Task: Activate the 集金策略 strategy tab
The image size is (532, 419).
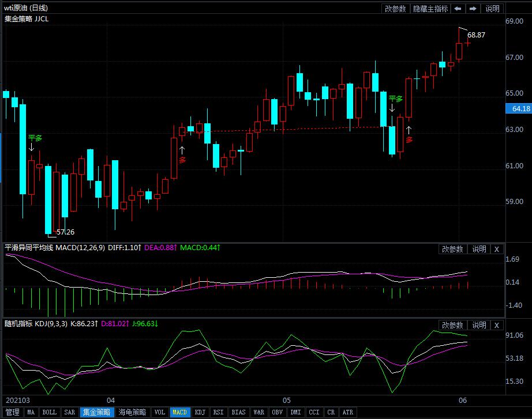Action: tap(96, 412)
